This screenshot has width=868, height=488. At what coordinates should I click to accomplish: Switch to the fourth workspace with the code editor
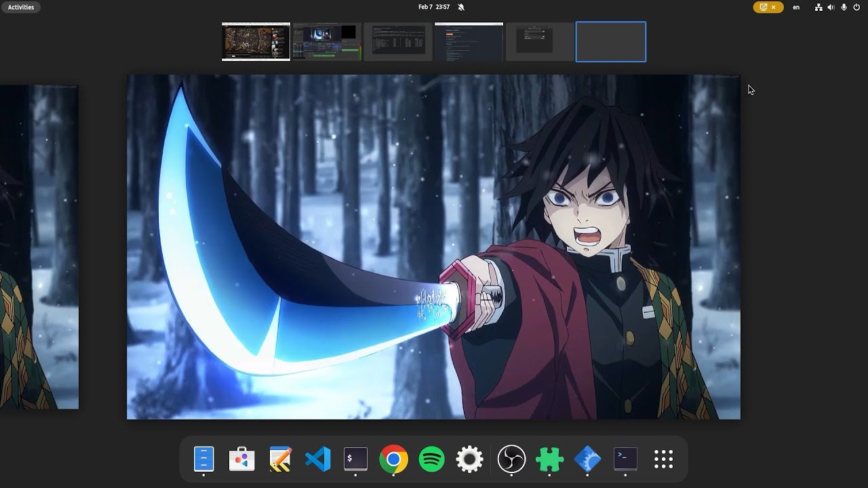469,42
